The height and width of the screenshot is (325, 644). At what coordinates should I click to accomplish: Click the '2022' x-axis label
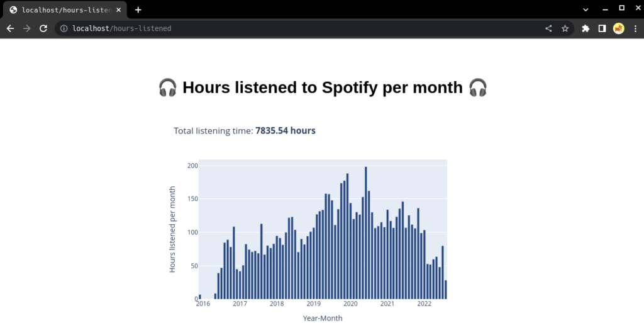point(425,304)
